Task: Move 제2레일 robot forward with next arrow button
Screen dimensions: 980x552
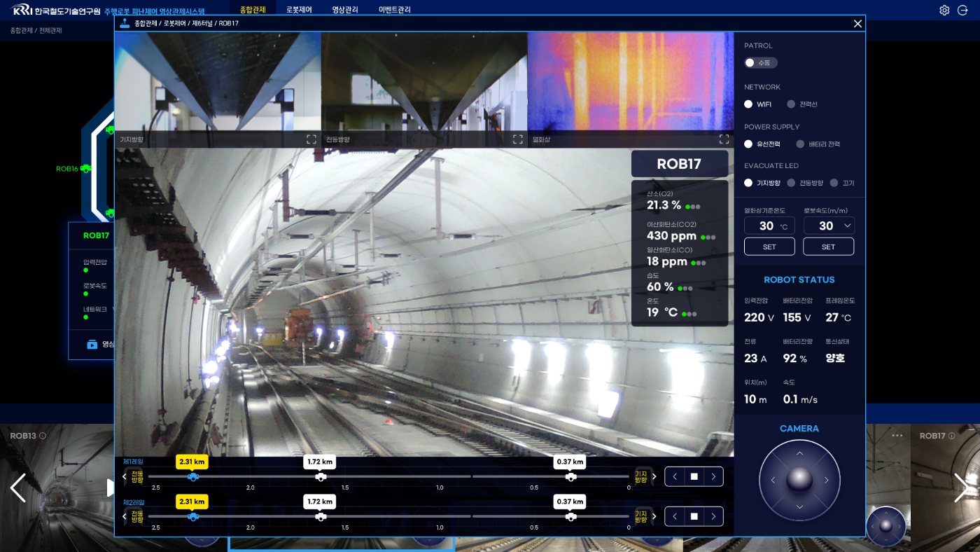Action: tap(713, 516)
